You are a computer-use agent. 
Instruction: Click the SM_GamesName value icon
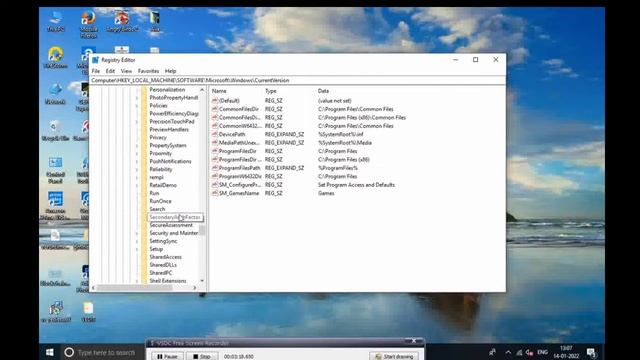click(215, 193)
